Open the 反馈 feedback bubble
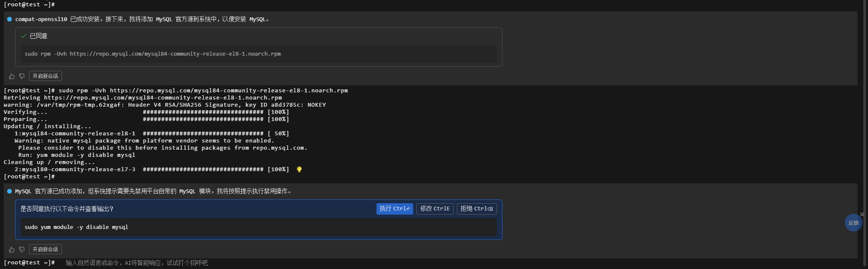Viewport: 868px width, 269px height. point(853,223)
